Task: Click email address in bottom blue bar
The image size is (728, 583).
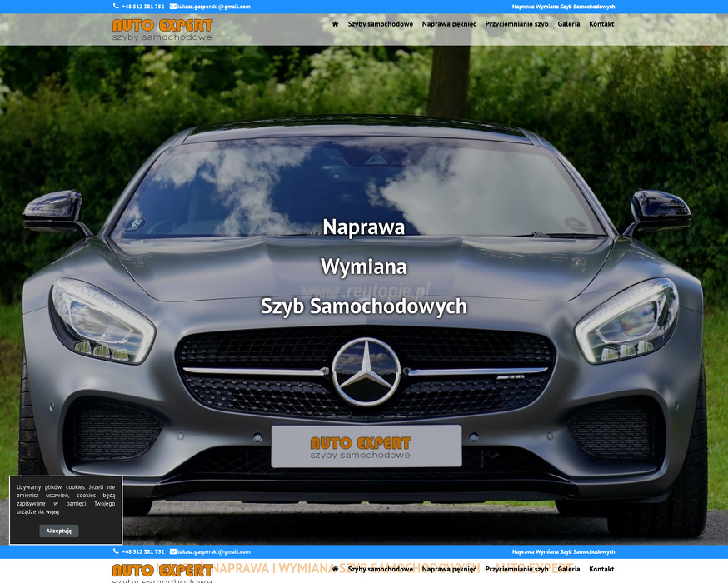Action: pyautogui.click(x=213, y=551)
